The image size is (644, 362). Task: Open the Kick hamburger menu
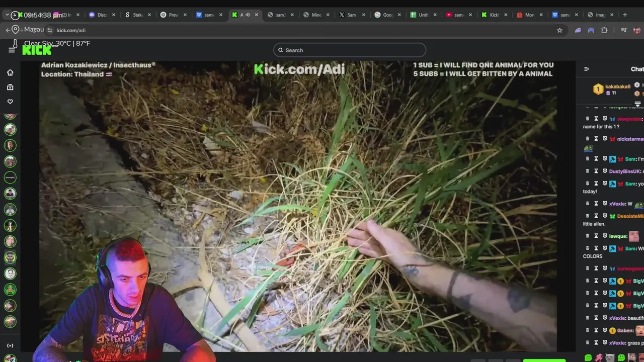point(12,50)
